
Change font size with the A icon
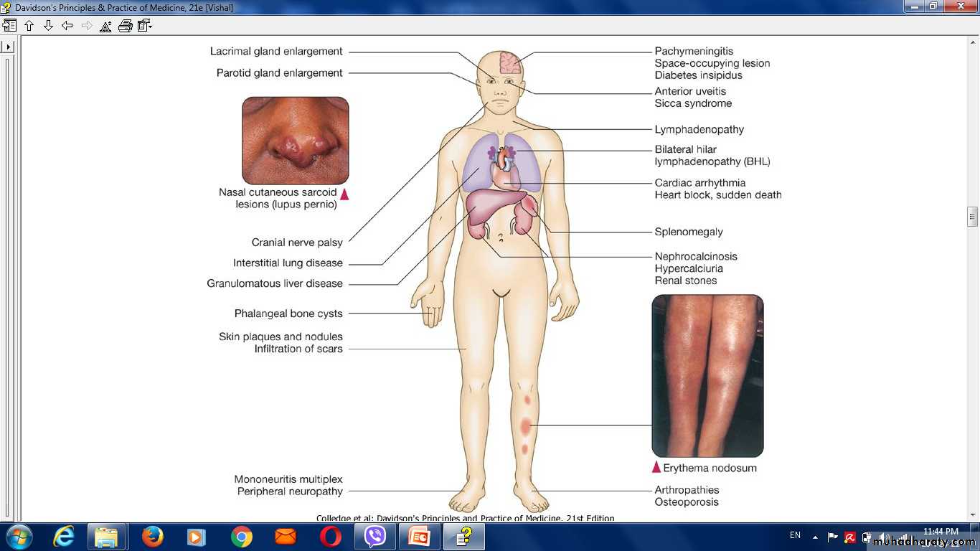coord(105,26)
